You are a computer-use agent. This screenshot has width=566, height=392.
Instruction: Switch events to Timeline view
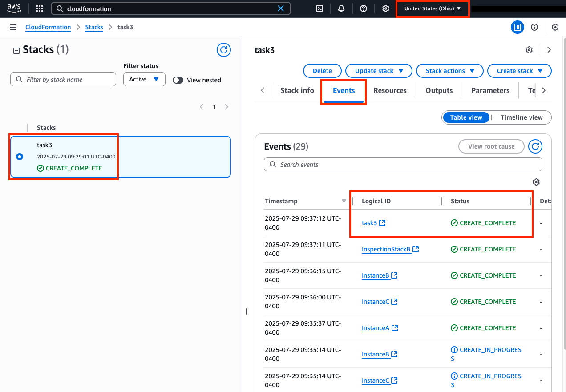point(522,117)
